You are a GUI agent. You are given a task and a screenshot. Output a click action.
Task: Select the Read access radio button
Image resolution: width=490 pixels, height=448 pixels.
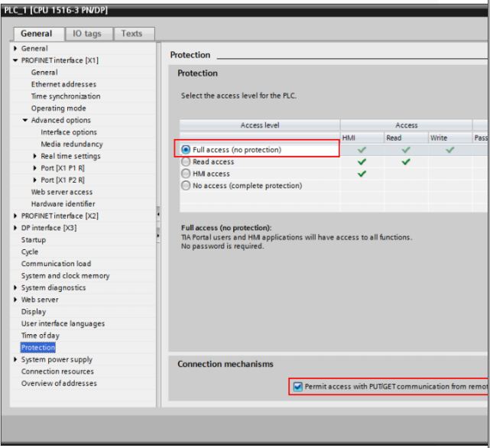coord(186,161)
